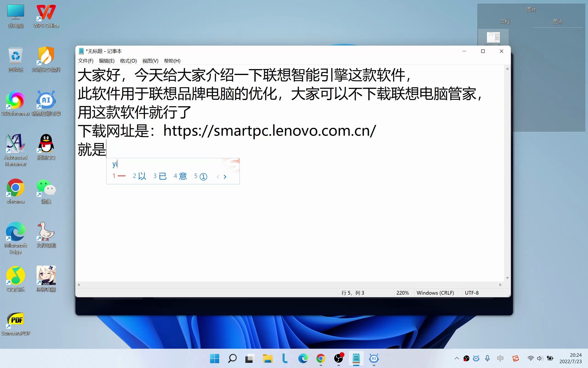The width and height of the screenshot is (588, 368).
Task: Open the 此电脑 desktop icon
Action: click(16, 16)
